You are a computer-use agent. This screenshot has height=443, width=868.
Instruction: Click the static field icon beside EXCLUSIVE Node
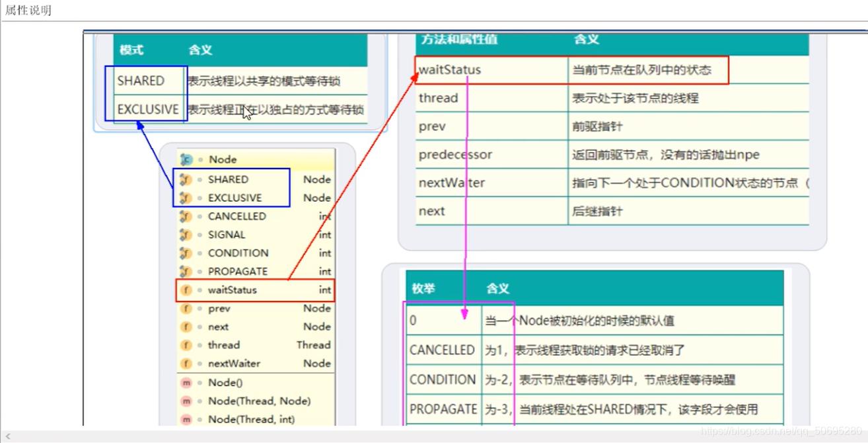point(186,198)
